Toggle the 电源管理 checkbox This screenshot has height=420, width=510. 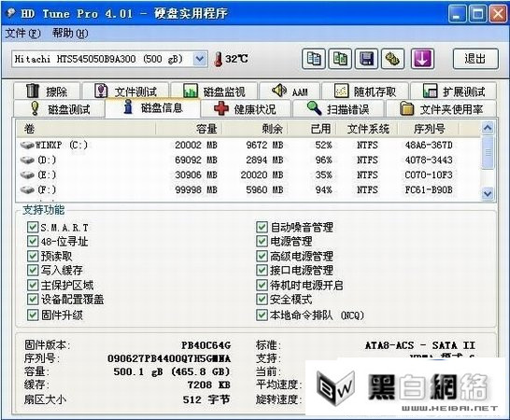[262, 241]
